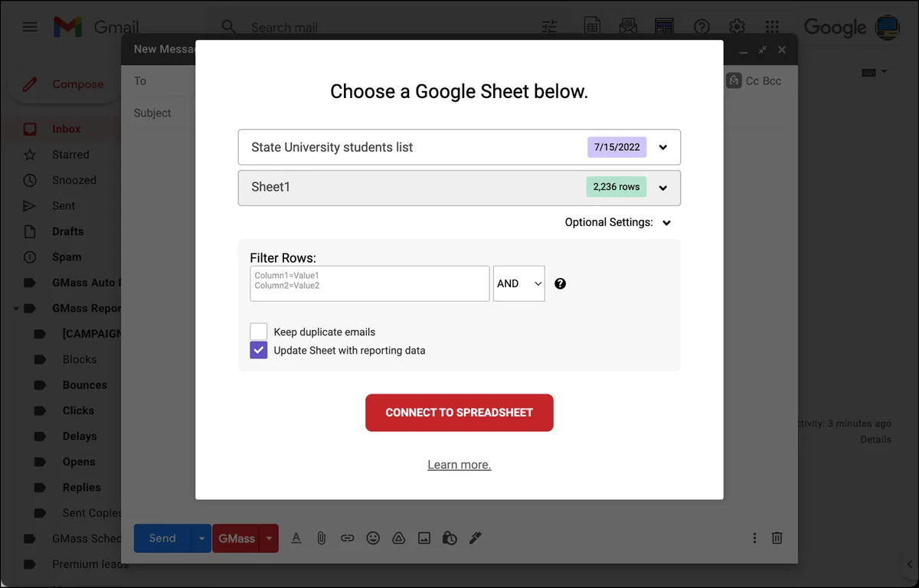This screenshot has width=919, height=588.
Task: Open Snoozed folder
Action: tap(74, 180)
